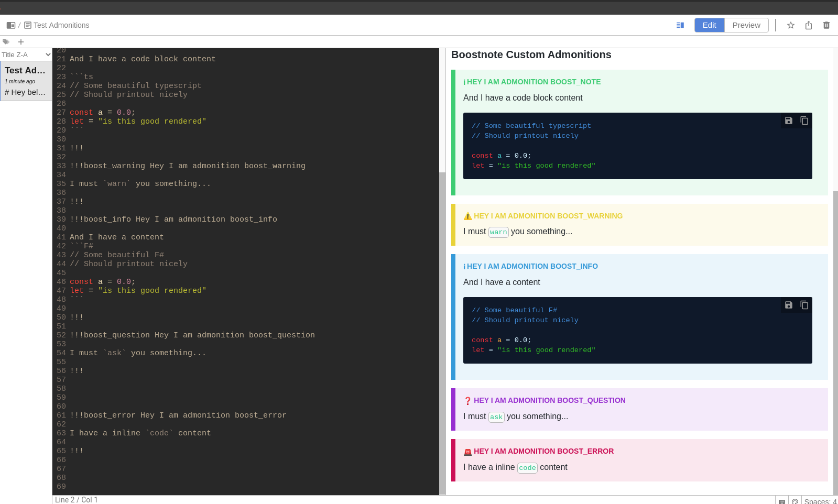Click the warning triangle icon in BOOST_WARNING
The image size is (838, 504).
[x=467, y=216]
